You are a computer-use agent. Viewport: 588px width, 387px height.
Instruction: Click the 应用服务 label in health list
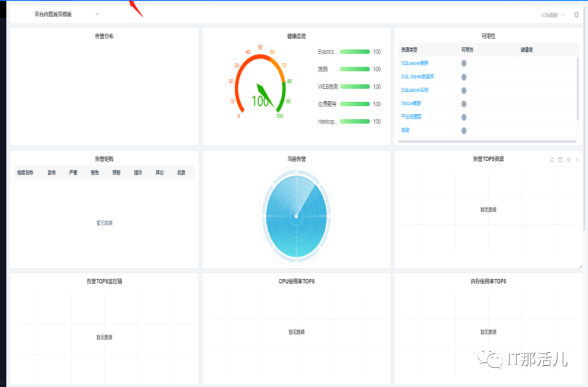coord(327,104)
